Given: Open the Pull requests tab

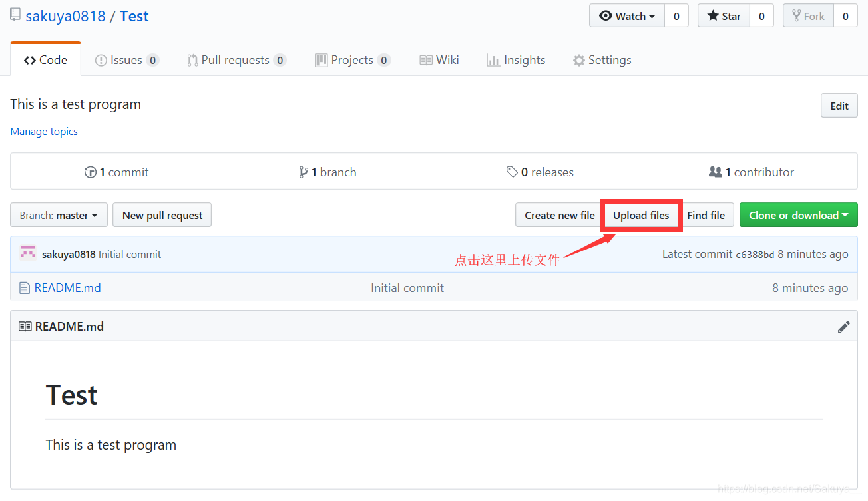Looking at the screenshot, I should [236, 60].
